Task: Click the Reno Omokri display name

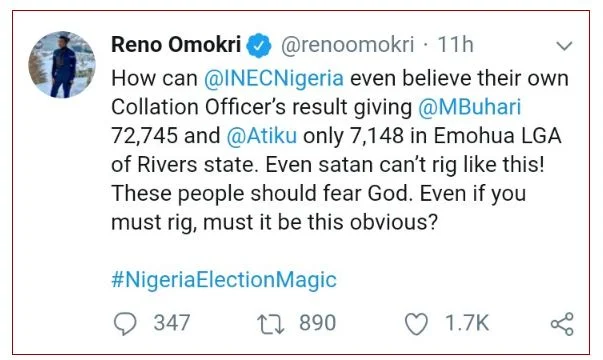Action: (x=176, y=45)
